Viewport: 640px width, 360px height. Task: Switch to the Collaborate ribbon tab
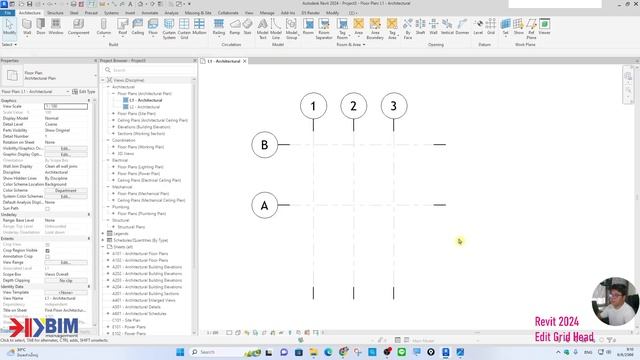pos(228,13)
